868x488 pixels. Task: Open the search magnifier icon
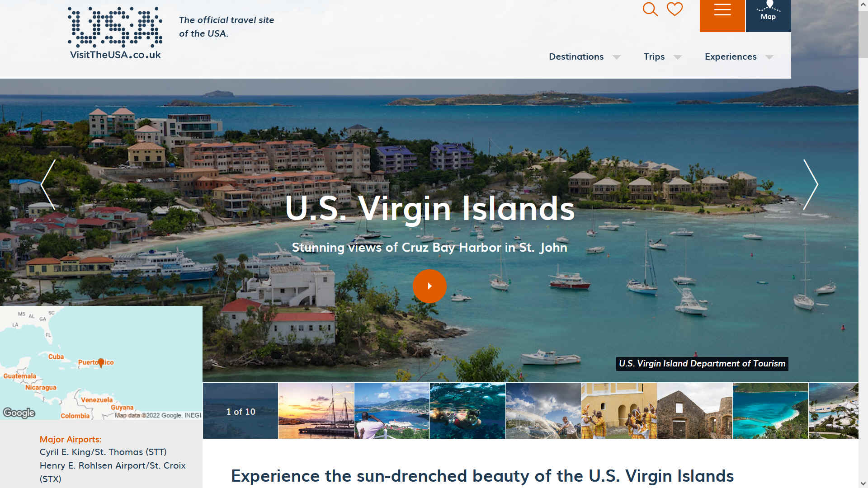click(x=650, y=9)
